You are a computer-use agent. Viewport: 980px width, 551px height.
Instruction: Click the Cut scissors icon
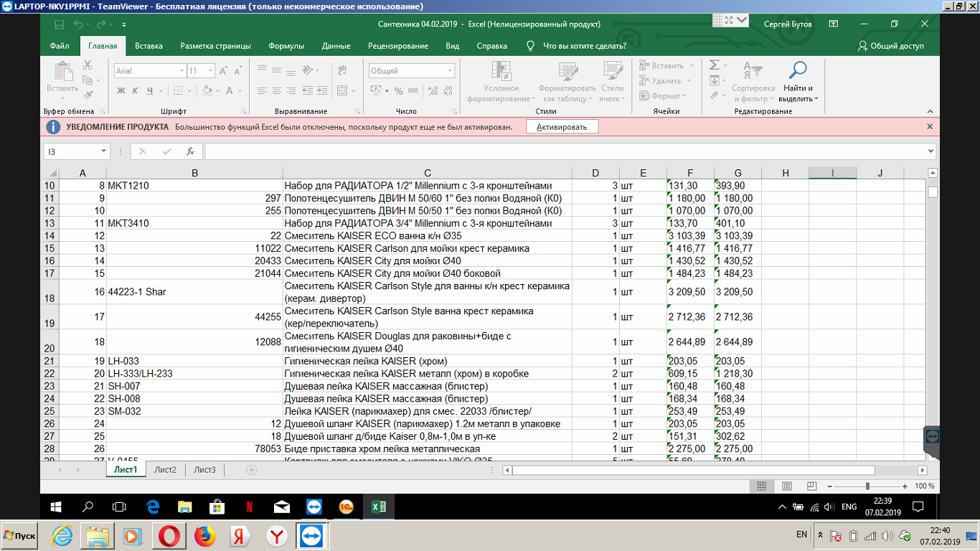coord(88,65)
